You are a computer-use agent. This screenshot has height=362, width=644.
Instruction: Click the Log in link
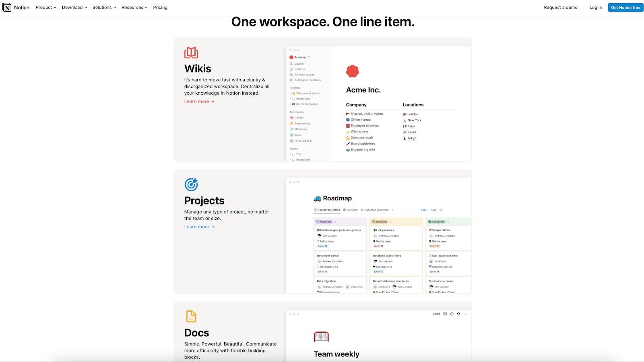point(596,8)
